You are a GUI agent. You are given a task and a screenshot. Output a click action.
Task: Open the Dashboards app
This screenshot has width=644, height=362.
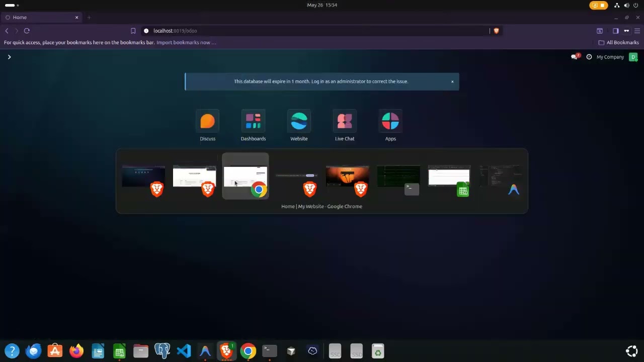253,122
